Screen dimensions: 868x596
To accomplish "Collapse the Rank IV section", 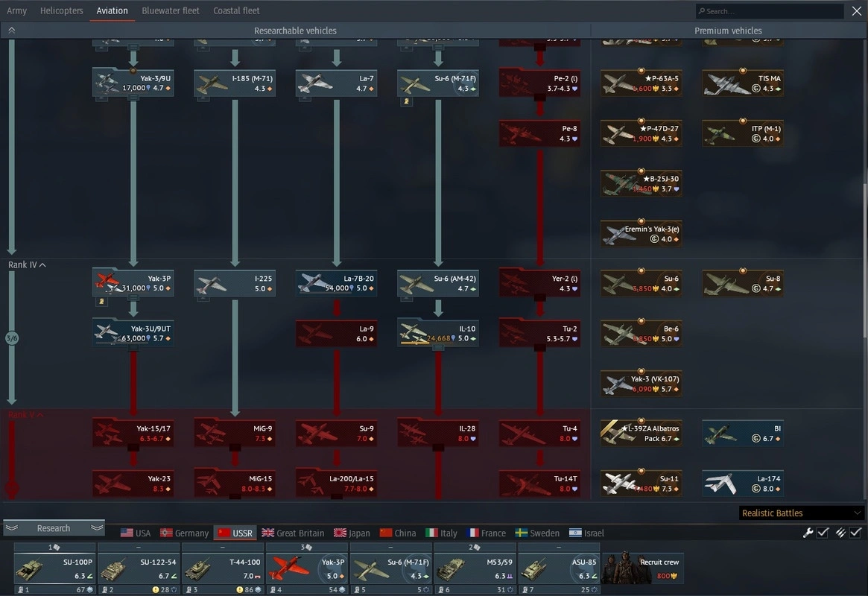I will coord(28,265).
